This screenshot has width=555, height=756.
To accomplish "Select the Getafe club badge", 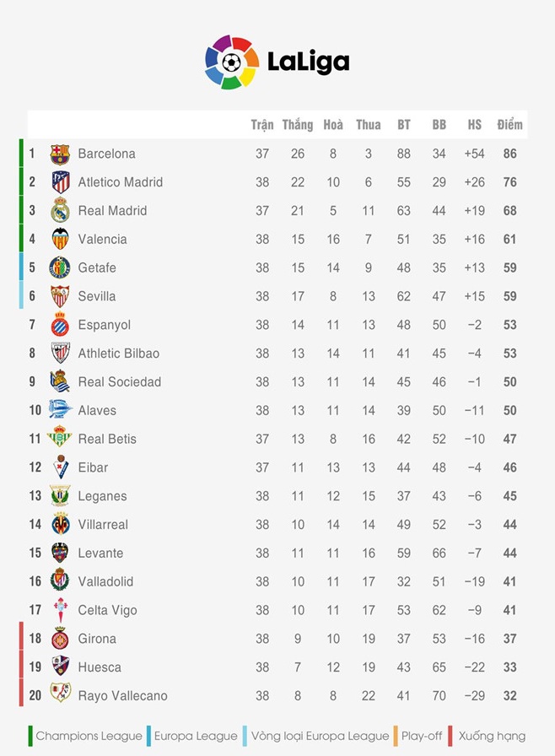I will (60, 267).
